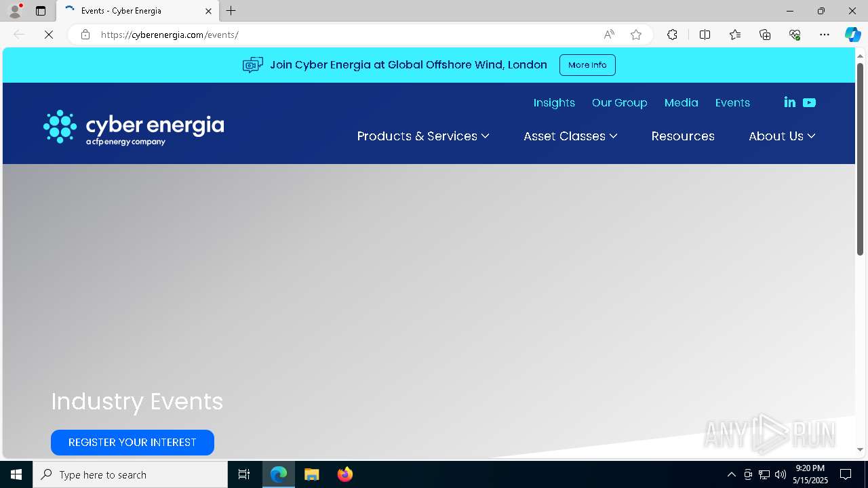Open Cyber Energia LinkedIn page
Image resolution: width=868 pixels, height=488 pixels.
(789, 102)
